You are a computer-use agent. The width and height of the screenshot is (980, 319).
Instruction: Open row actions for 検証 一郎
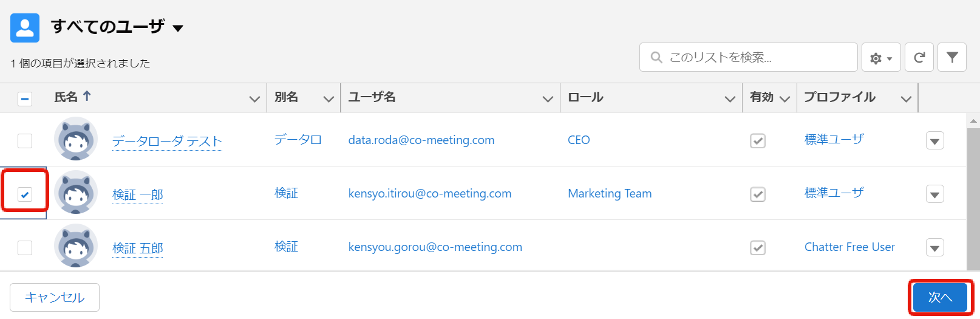935,194
